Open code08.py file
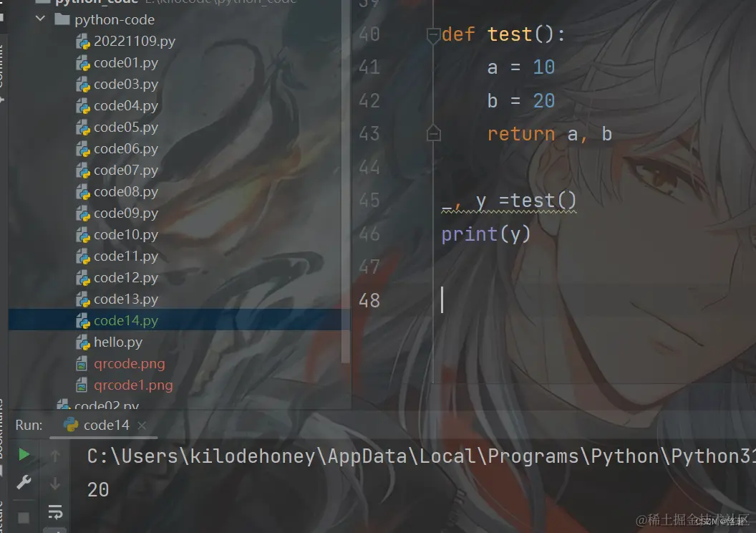 click(126, 191)
